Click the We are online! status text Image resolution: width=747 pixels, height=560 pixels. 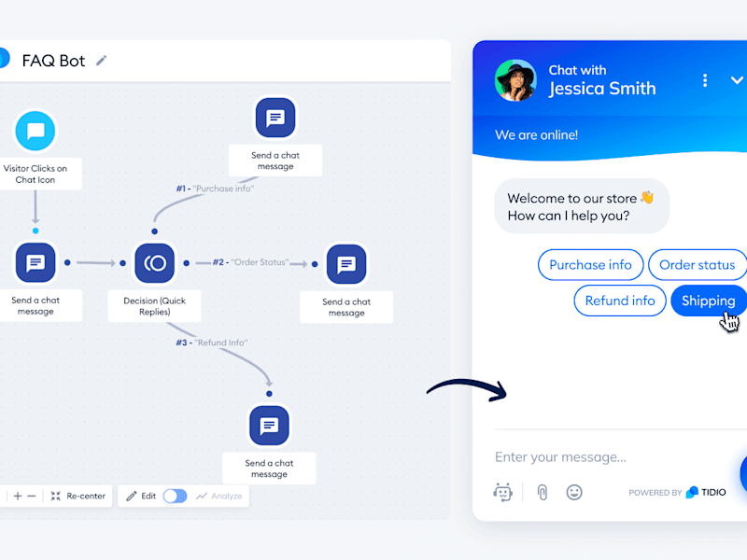pyautogui.click(x=536, y=135)
